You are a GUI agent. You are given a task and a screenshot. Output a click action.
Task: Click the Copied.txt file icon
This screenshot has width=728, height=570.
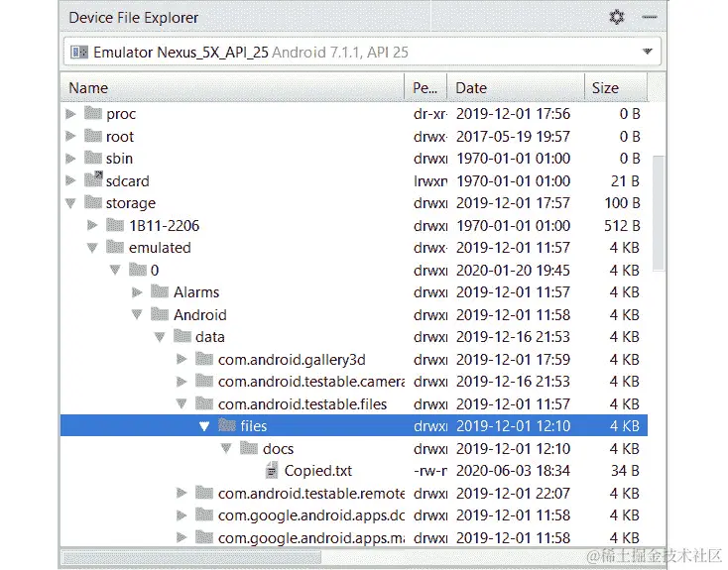point(272,470)
